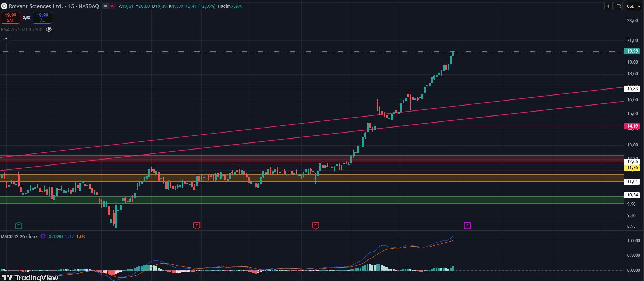Click the MACD histogram value 0,1390

55,236
